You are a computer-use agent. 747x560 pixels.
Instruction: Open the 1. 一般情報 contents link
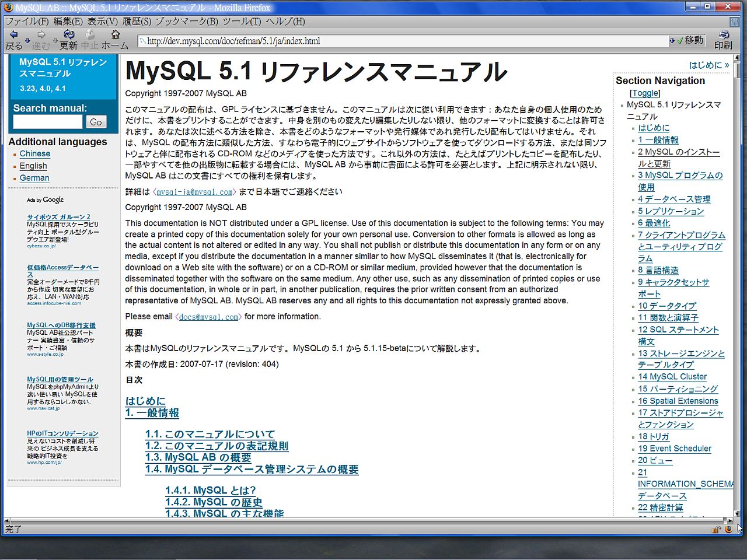(x=152, y=413)
